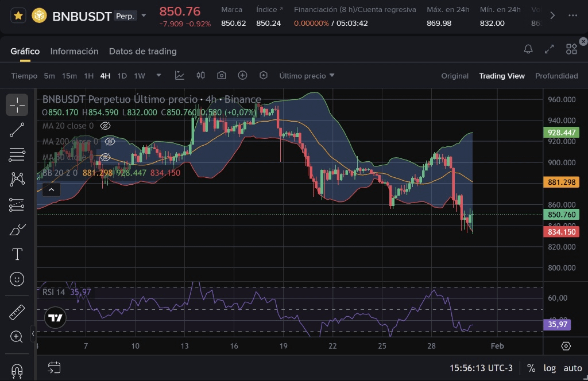Viewport: 588px width, 381px height.
Task: Show the hidden MA 200 indicator
Action: point(110,141)
